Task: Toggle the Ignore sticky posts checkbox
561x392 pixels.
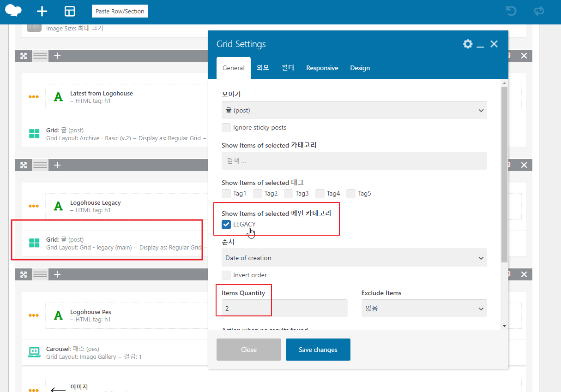Action: [x=226, y=127]
